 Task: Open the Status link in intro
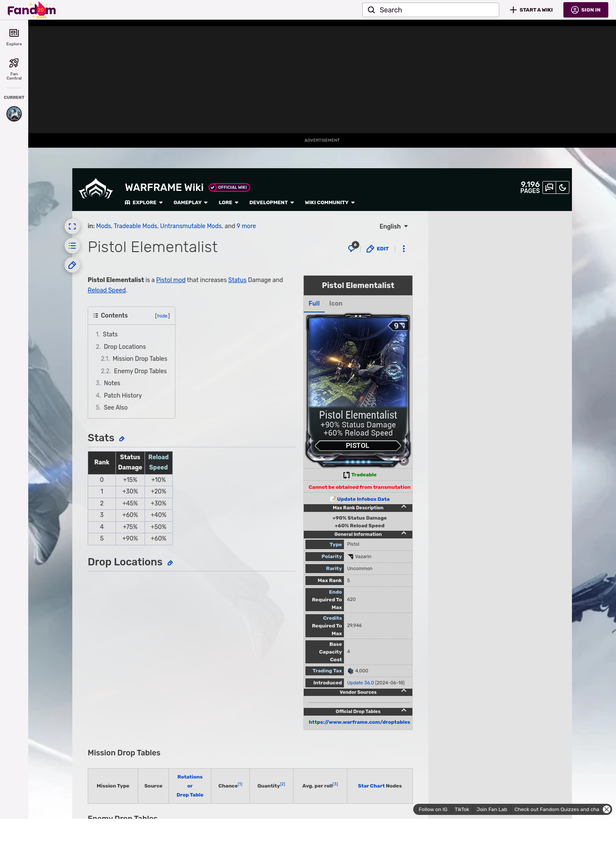pos(237,280)
